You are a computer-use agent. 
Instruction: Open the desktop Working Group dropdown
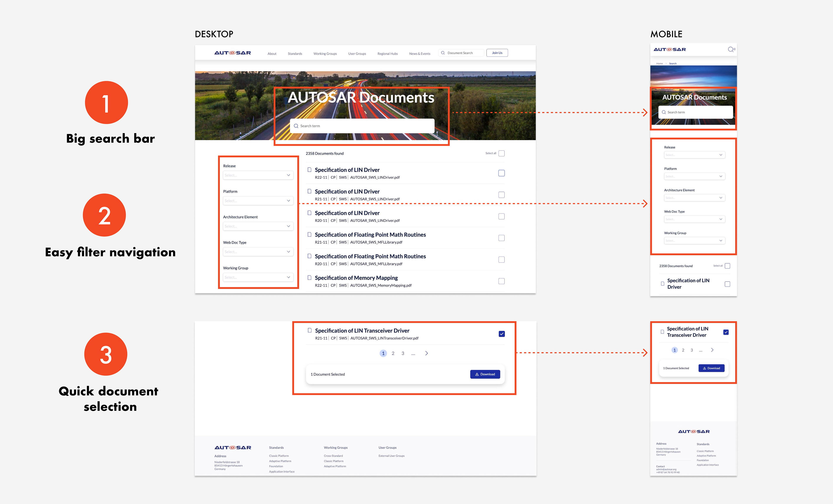coord(258,277)
